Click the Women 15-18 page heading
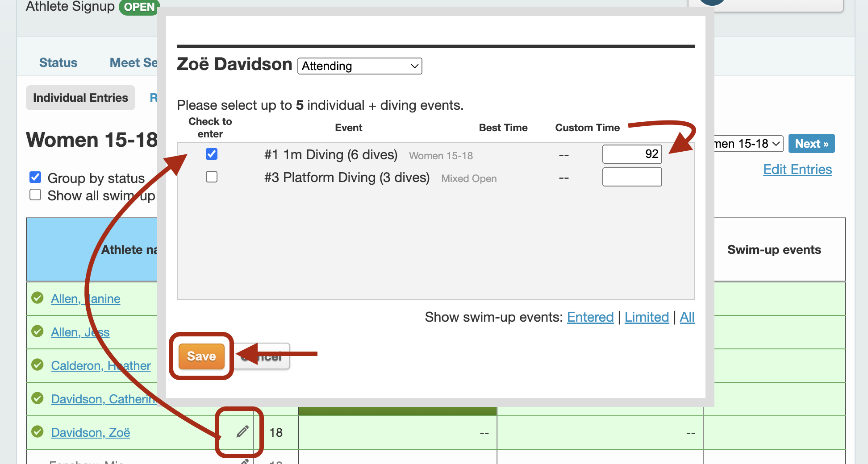This screenshot has height=464, width=868. pyautogui.click(x=92, y=140)
